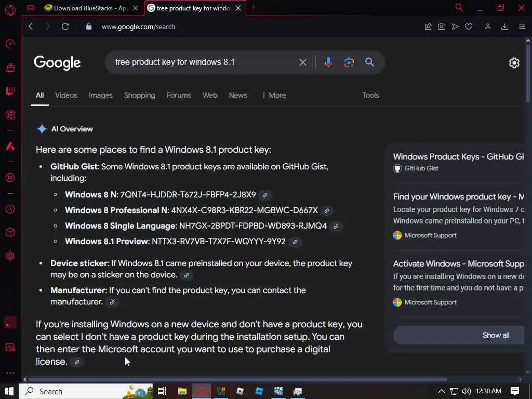Open the Opera GX menu logo
532x399 pixels.
click(x=10, y=10)
